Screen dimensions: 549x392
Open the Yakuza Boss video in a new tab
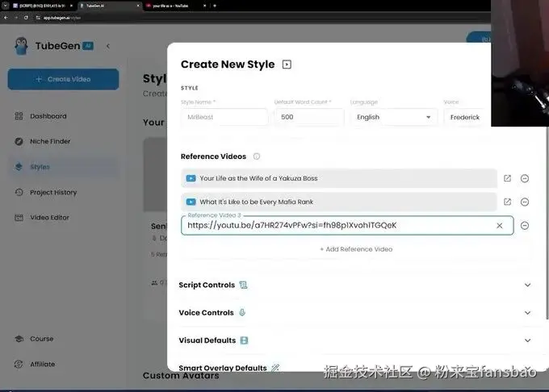(507, 178)
